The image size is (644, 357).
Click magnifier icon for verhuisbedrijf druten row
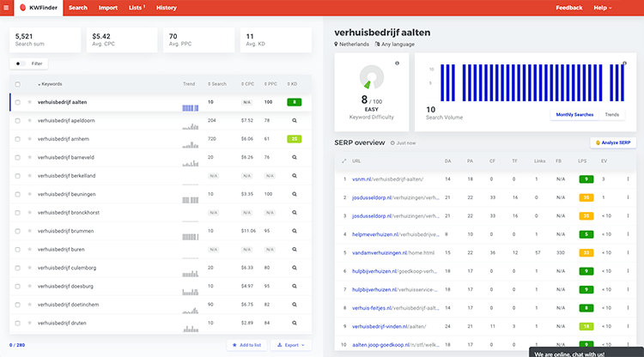pyautogui.click(x=294, y=322)
